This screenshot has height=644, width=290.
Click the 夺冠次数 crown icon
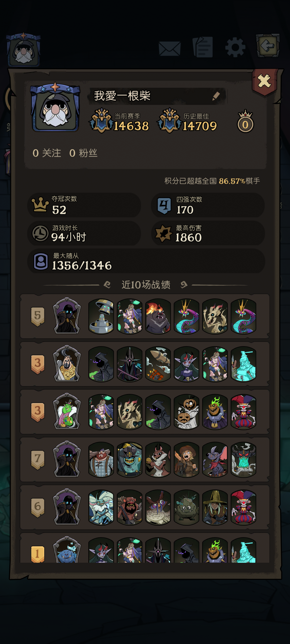tap(40, 205)
